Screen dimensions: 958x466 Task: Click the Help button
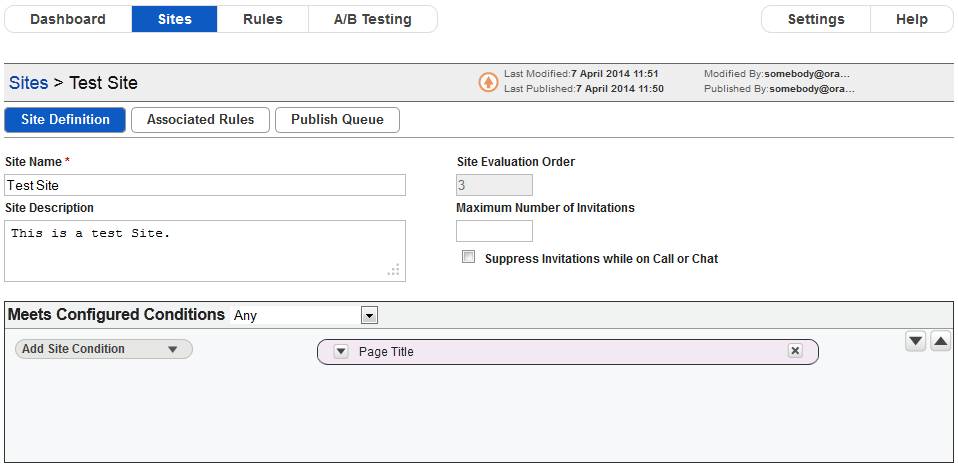point(912,19)
